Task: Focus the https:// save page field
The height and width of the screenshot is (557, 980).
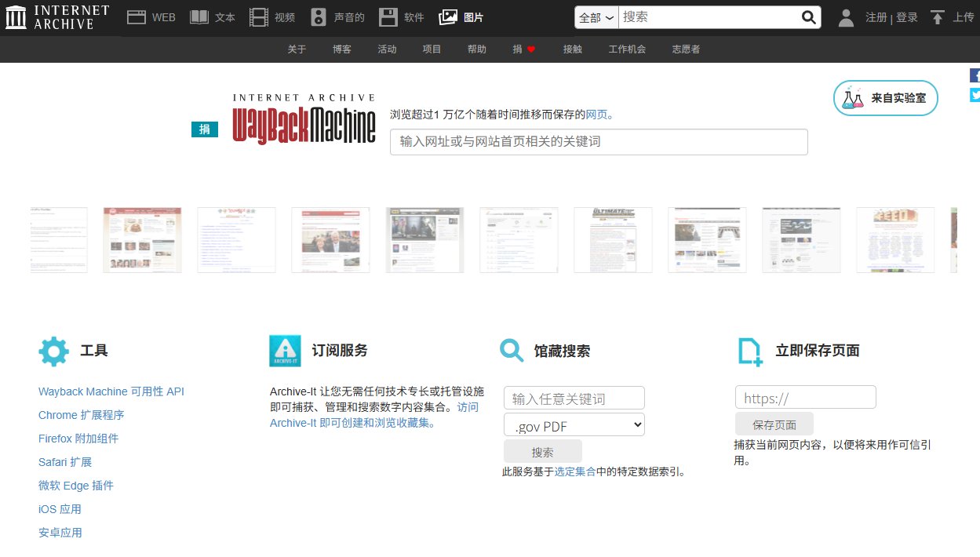Action: [806, 398]
